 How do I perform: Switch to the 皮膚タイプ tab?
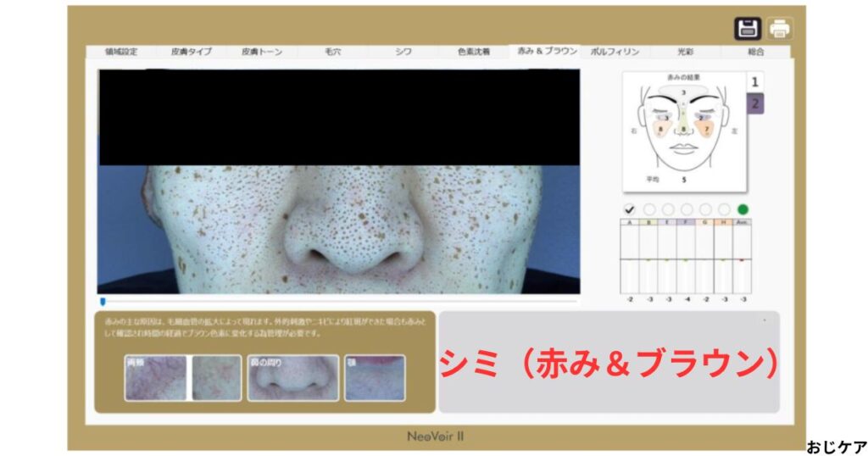[x=191, y=52]
